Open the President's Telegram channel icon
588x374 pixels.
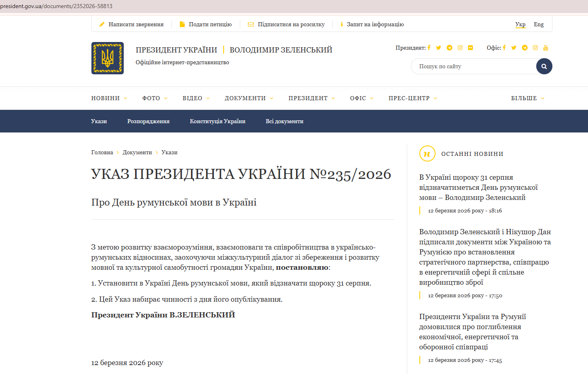449,48
